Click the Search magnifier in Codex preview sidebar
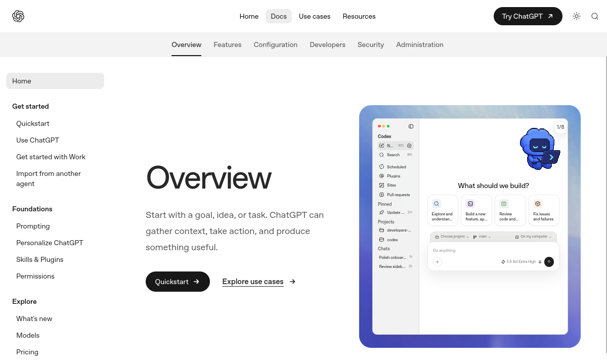This screenshot has width=607, height=364. click(382, 155)
